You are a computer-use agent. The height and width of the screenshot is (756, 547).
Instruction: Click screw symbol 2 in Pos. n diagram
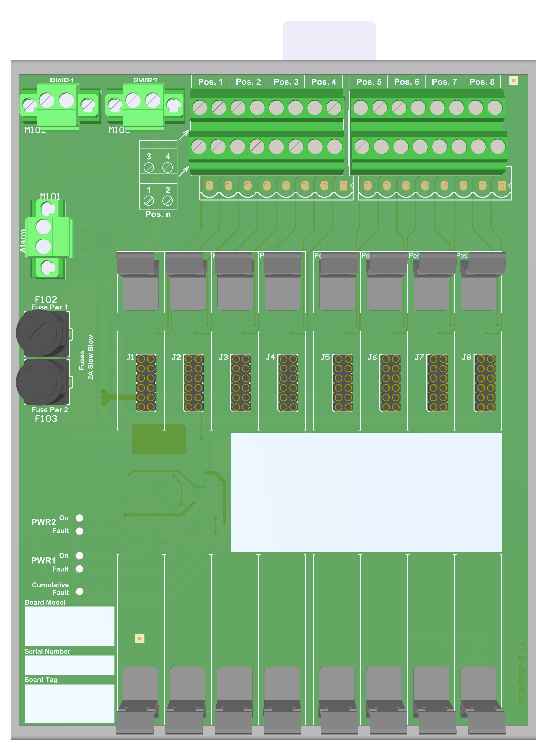(168, 201)
